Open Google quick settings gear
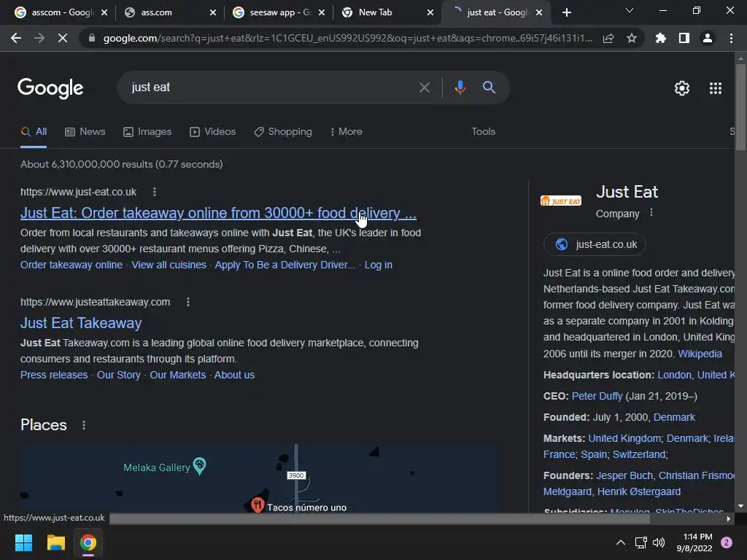The height and width of the screenshot is (560, 747). tap(682, 88)
